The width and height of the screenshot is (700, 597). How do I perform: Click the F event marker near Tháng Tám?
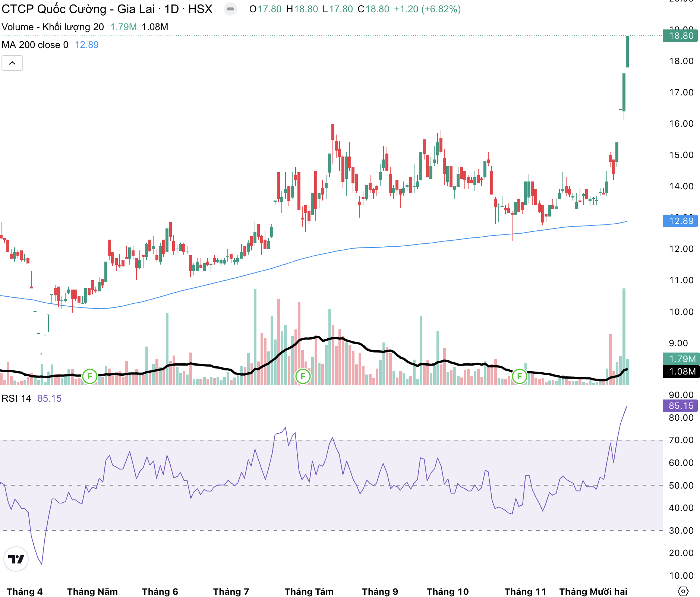click(303, 376)
